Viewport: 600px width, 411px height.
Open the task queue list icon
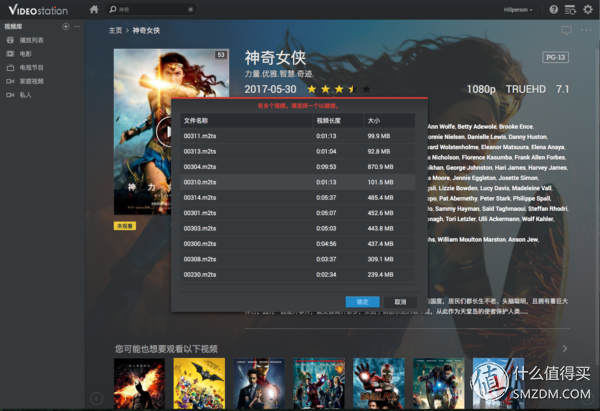point(570,10)
